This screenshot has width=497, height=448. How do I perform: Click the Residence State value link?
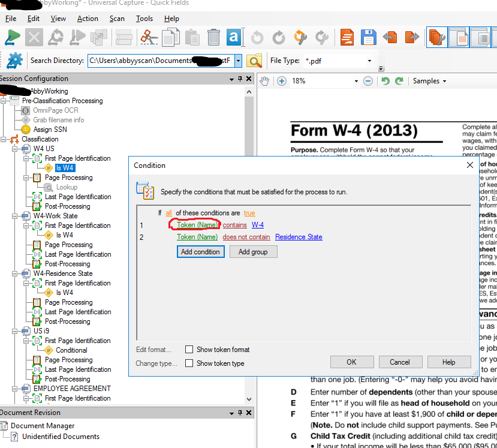[x=299, y=237]
